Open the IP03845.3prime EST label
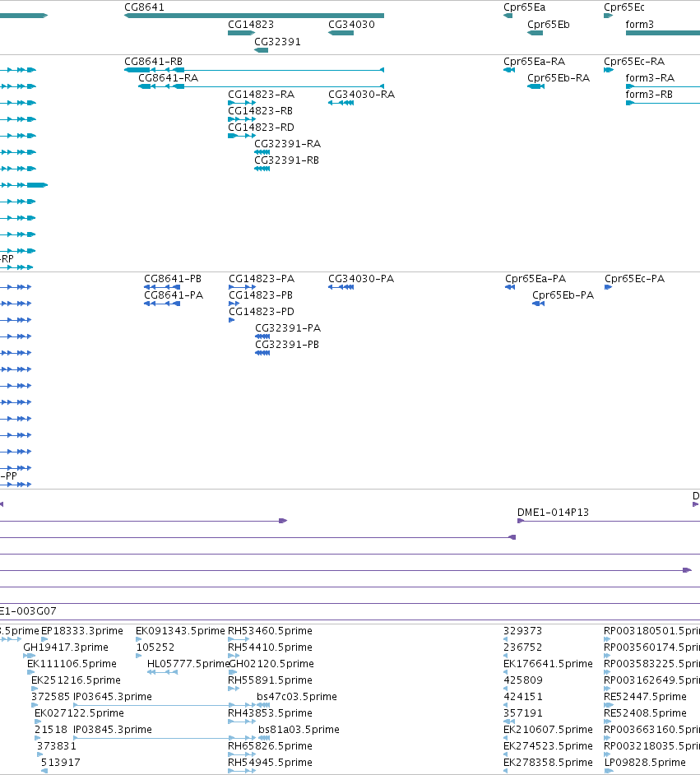 tap(112, 730)
